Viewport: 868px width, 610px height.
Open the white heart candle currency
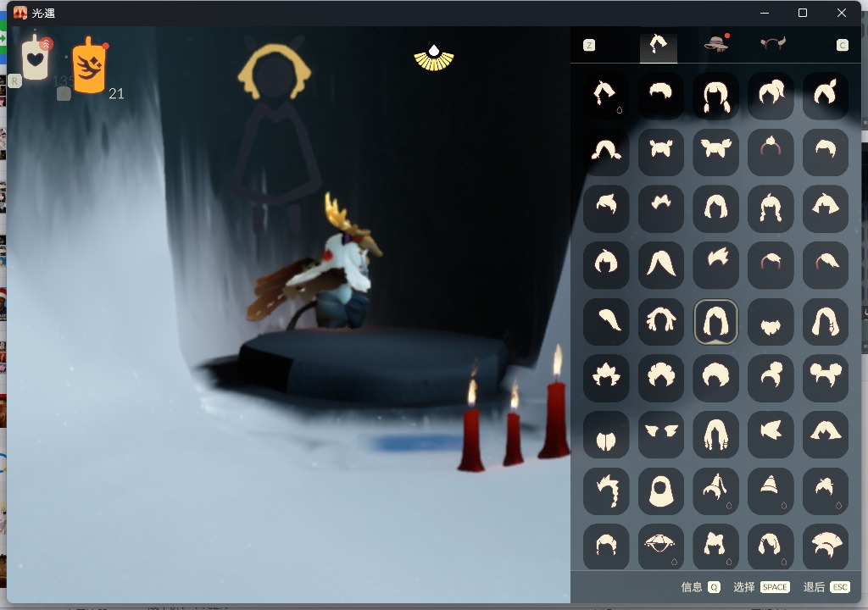[x=35, y=59]
